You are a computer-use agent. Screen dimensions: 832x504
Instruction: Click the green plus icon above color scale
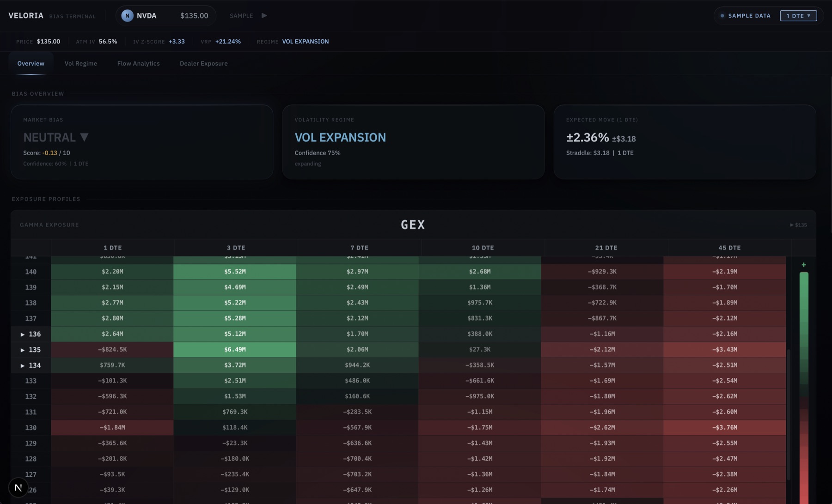point(804,265)
